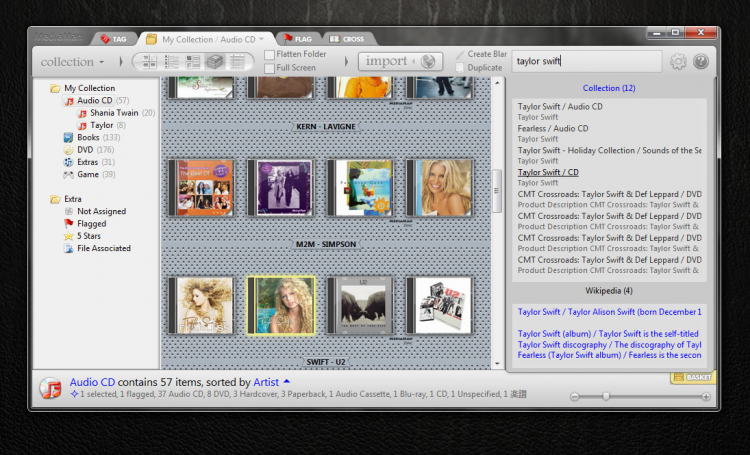Image resolution: width=750 pixels, height=455 pixels.
Task: Open help with the question mark icon
Action: pos(701,61)
